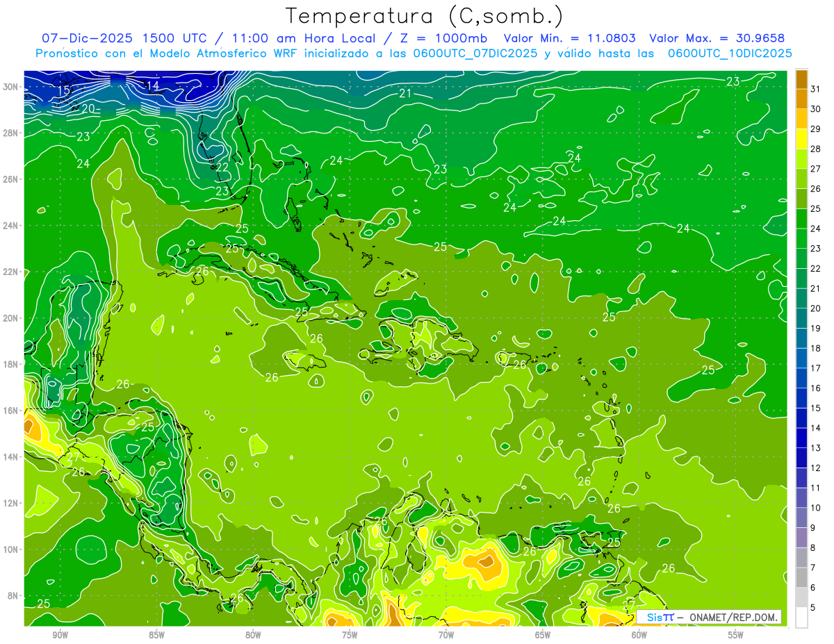Click the 85W longitude axis label
834x644 pixels.
coord(156,635)
